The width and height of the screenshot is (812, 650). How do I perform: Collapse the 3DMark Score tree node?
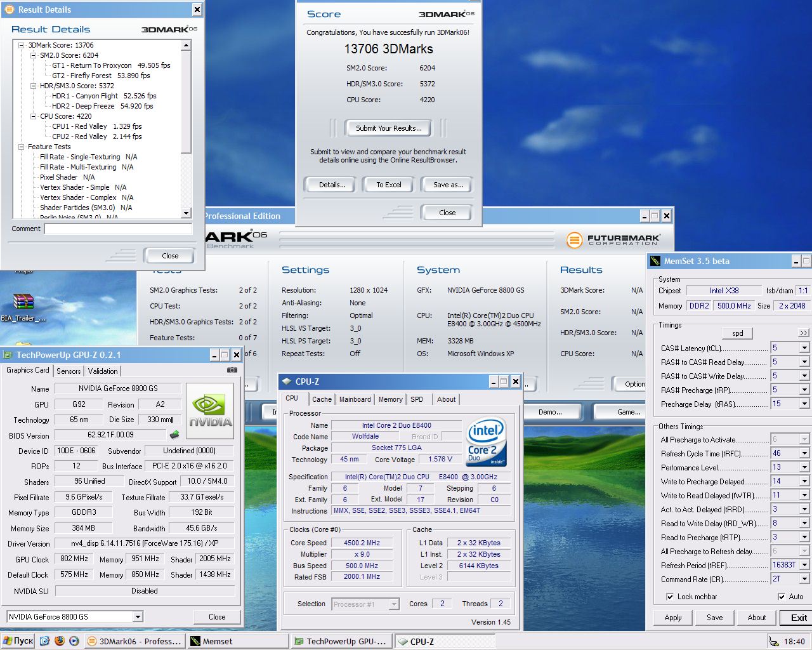pyautogui.click(x=22, y=45)
